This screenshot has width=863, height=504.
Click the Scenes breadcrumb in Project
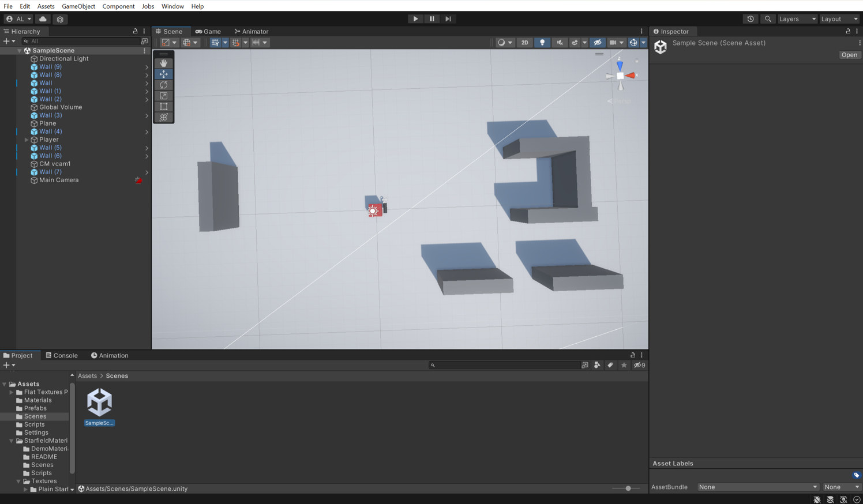pos(117,376)
